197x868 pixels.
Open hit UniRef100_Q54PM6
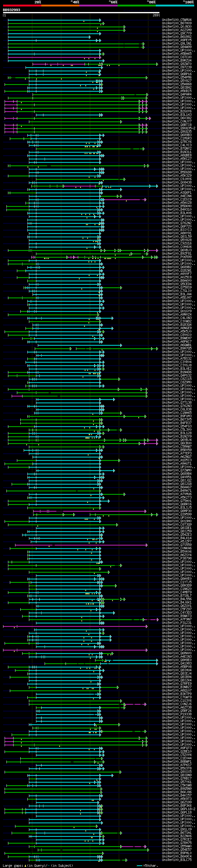point(176,78)
